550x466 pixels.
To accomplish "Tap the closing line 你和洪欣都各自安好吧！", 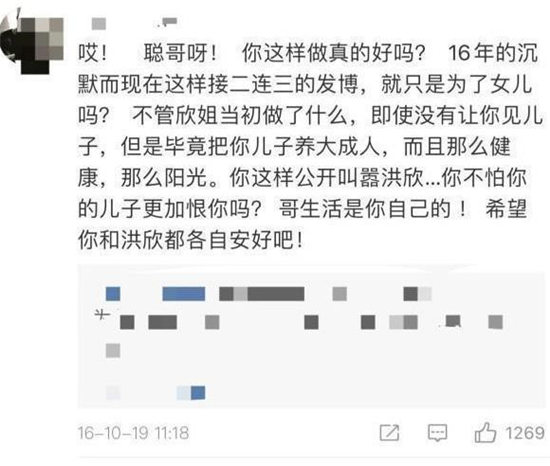I will click(190, 240).
